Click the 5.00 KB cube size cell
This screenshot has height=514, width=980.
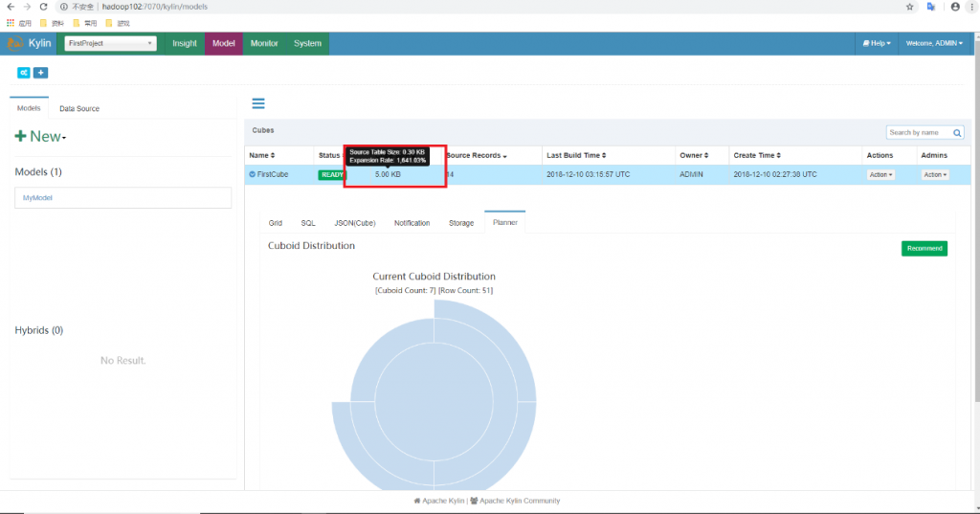[388, 174]
